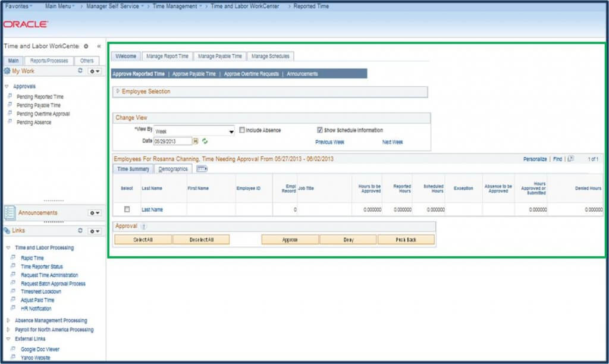Open My Work pagelet settings dropdown
Screen dimensions: 609x364
tap(95, 71)
